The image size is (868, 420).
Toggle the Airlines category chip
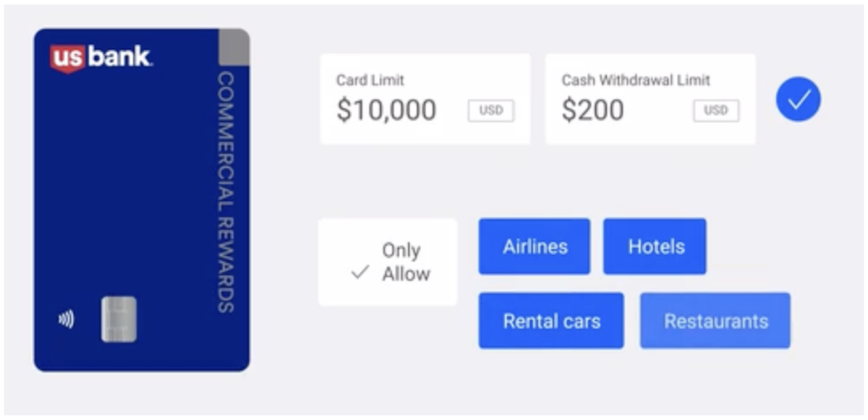pos(535,247)
